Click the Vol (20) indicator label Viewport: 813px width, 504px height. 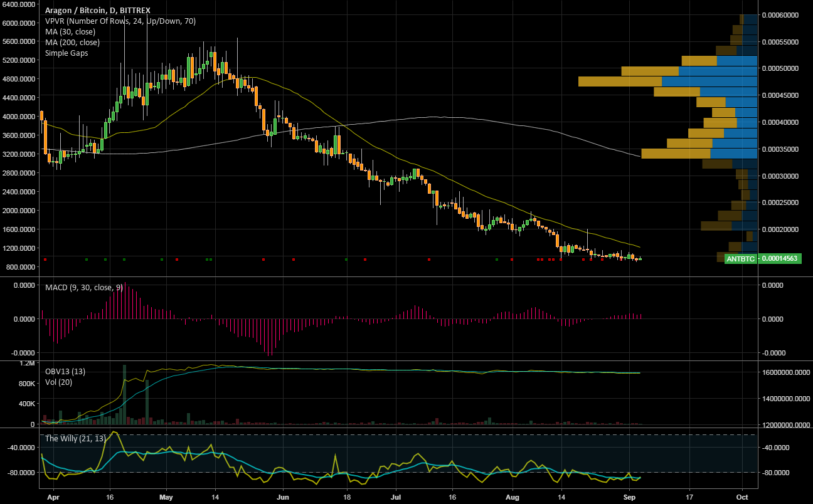(x=58, y=382)
